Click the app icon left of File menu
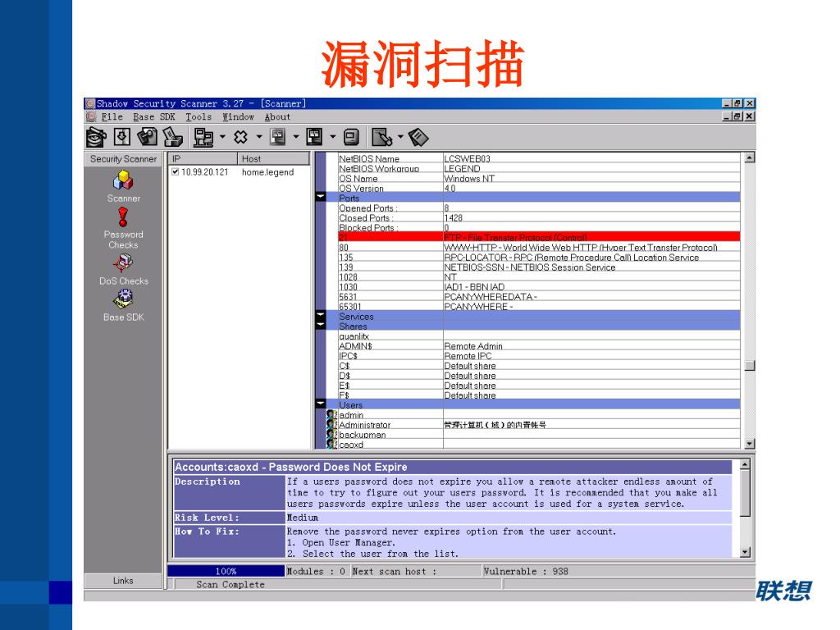This screenshot has height=630, width=840. click(91, 116)
